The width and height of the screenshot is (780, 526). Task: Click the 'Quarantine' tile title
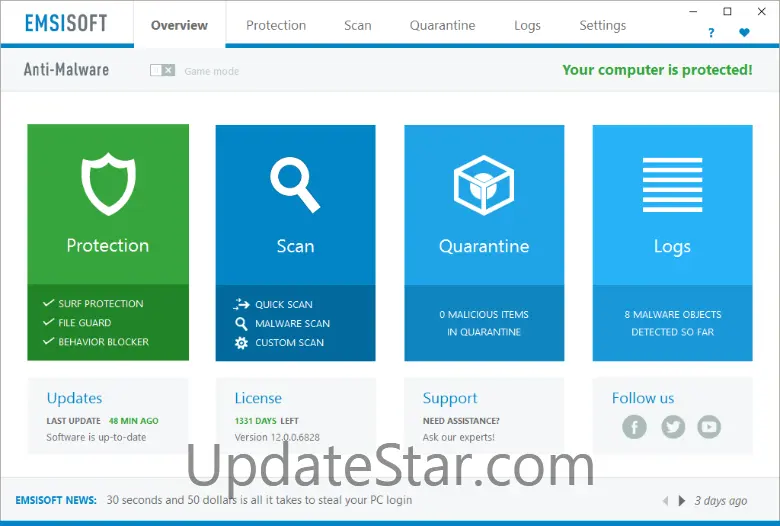(x=484, y=246)
